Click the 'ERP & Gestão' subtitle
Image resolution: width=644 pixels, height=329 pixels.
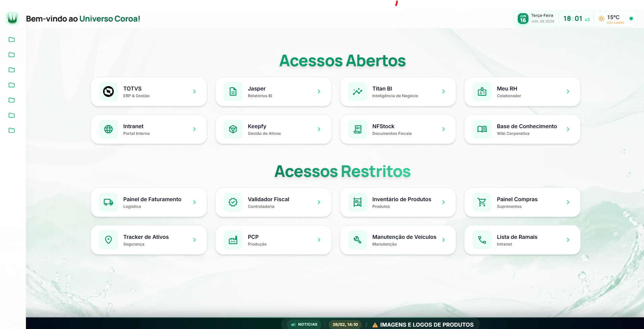point(136,96)
